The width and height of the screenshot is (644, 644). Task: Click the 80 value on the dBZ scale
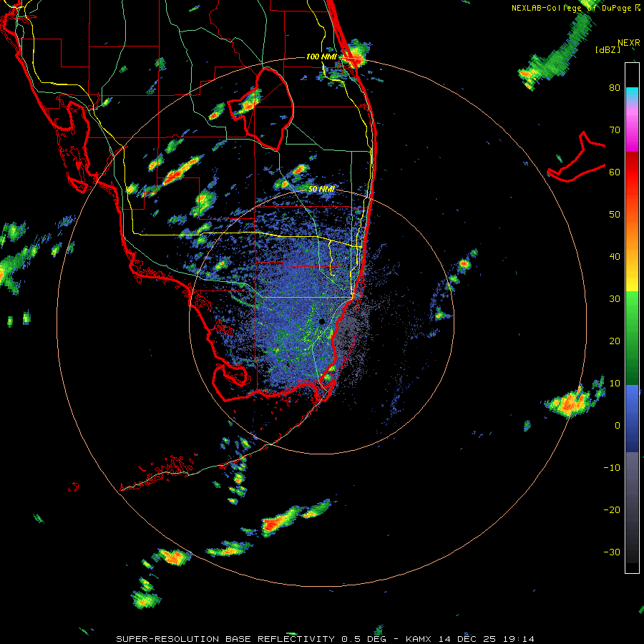615,87
